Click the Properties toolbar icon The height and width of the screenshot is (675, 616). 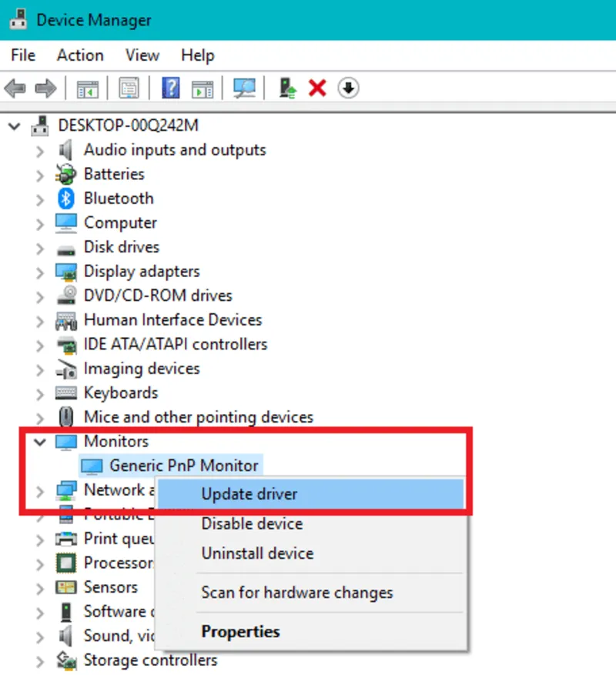pyautogui.click(x=129, y=89)
